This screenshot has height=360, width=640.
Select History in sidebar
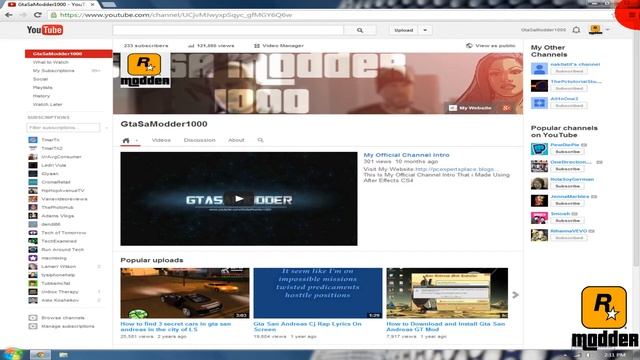(x=41, y=96)
